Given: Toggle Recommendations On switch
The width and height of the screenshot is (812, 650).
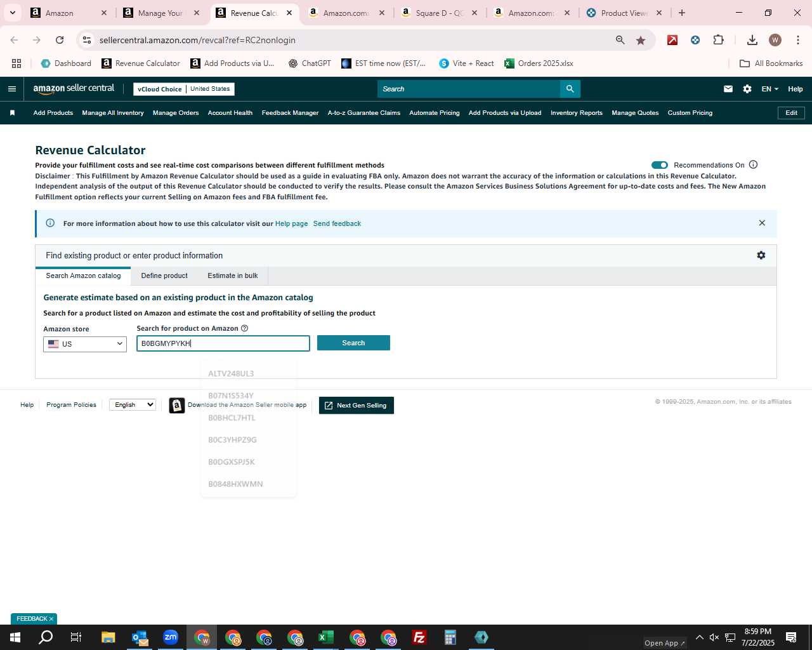Looking at the screenshot, I should coord(660,165).
